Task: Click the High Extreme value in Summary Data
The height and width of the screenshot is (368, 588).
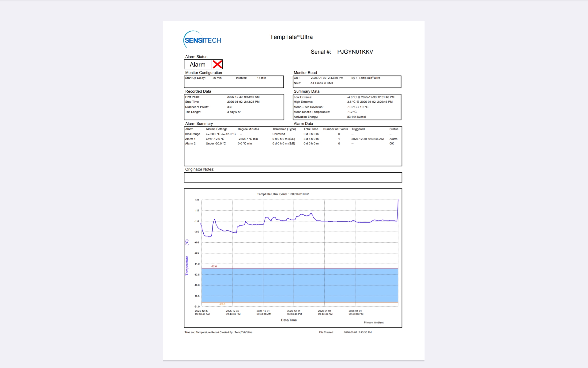Action: 370,102
